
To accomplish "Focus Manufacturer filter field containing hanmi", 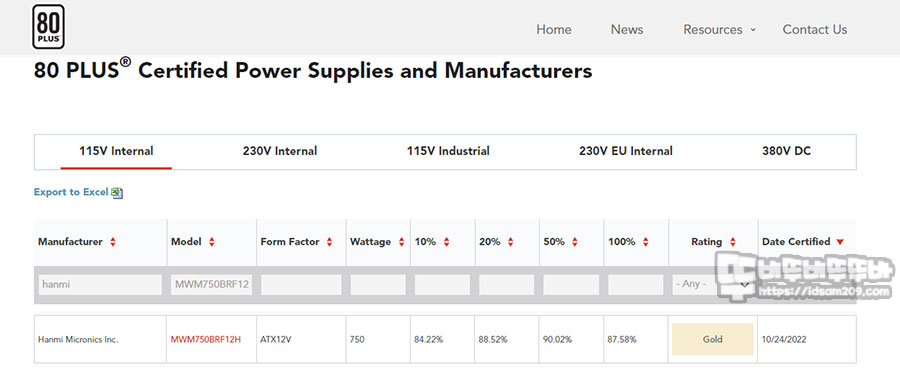I will tap(100, 285).
